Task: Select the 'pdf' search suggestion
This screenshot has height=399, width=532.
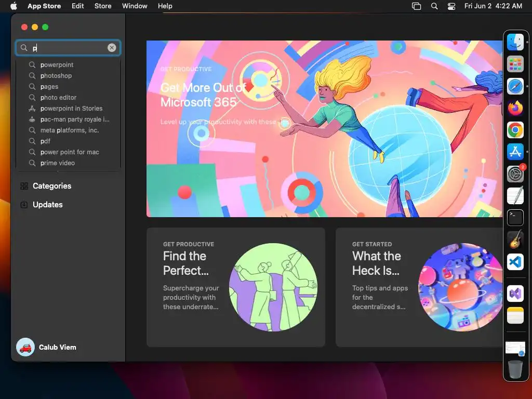Action: pos(68,141)
